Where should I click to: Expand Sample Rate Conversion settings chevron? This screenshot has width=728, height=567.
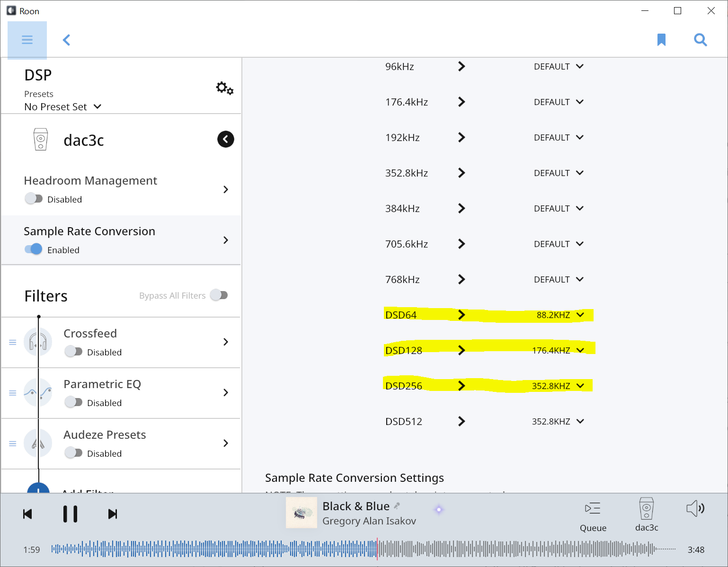pyautogui.click(x=226, y=240)
